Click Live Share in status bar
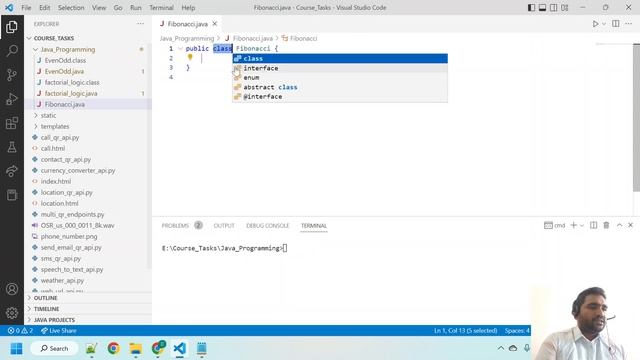Screen dimensions: 640x360 coord(59,331)
